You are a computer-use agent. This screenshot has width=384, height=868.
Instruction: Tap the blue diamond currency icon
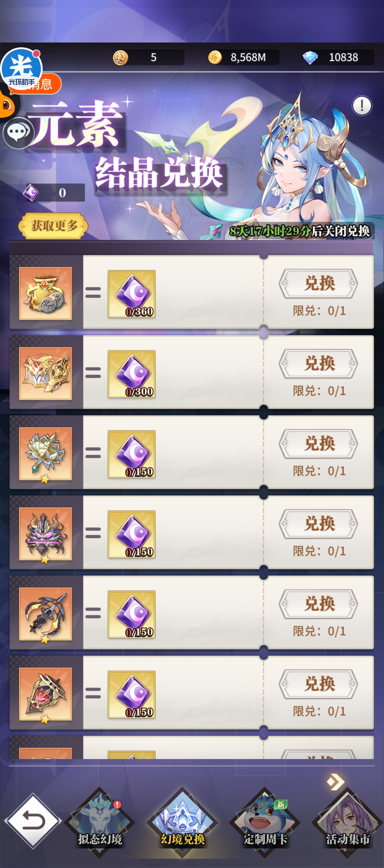[310, 58]
